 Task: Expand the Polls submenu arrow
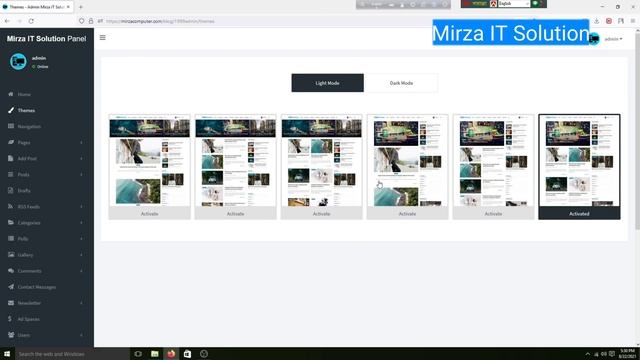pyautogui.click(x=81, y=238)
